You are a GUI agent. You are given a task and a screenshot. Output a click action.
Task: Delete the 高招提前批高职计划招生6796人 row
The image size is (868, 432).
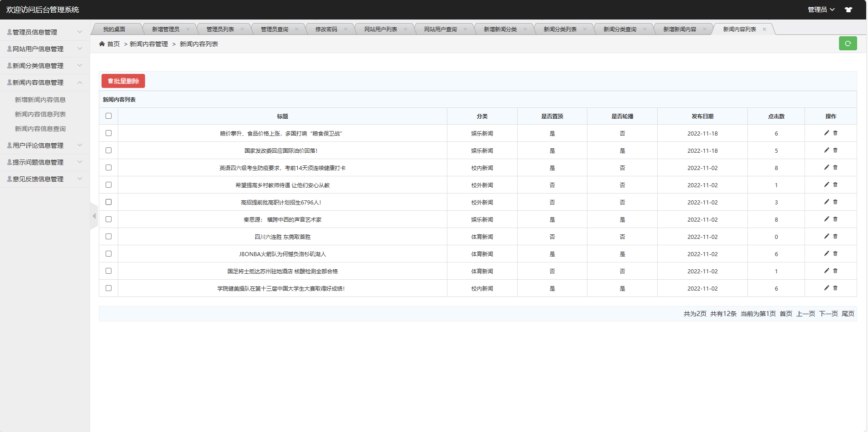click(x=835, y=202)
